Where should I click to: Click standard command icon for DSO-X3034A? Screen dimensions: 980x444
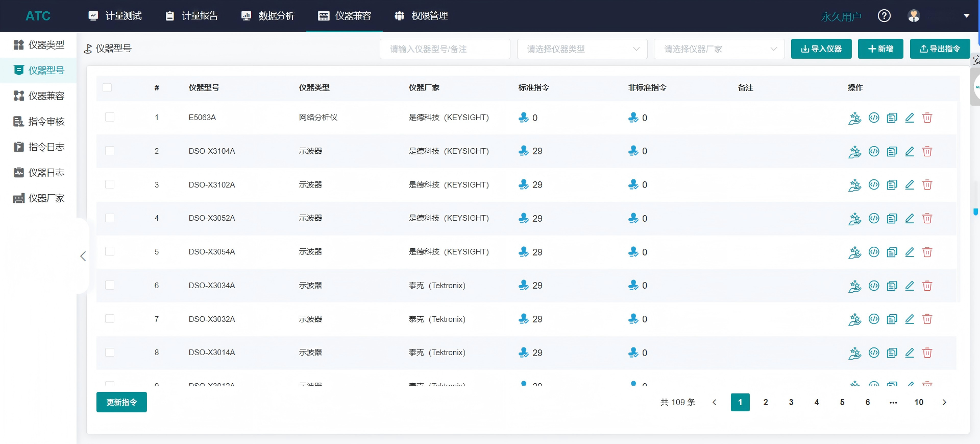click(524, 285)
